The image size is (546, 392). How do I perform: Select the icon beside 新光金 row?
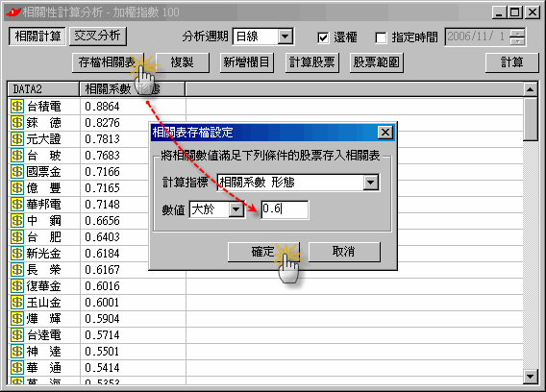(17, 254)
